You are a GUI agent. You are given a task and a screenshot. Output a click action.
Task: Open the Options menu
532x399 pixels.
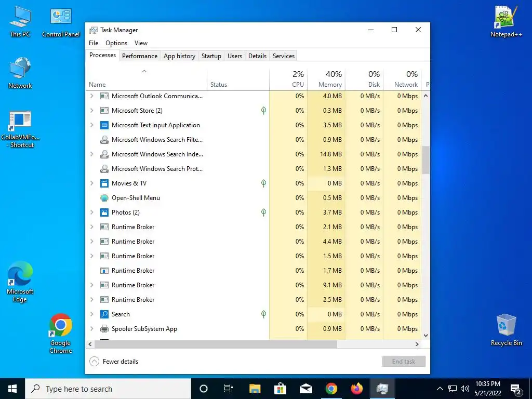116,43
